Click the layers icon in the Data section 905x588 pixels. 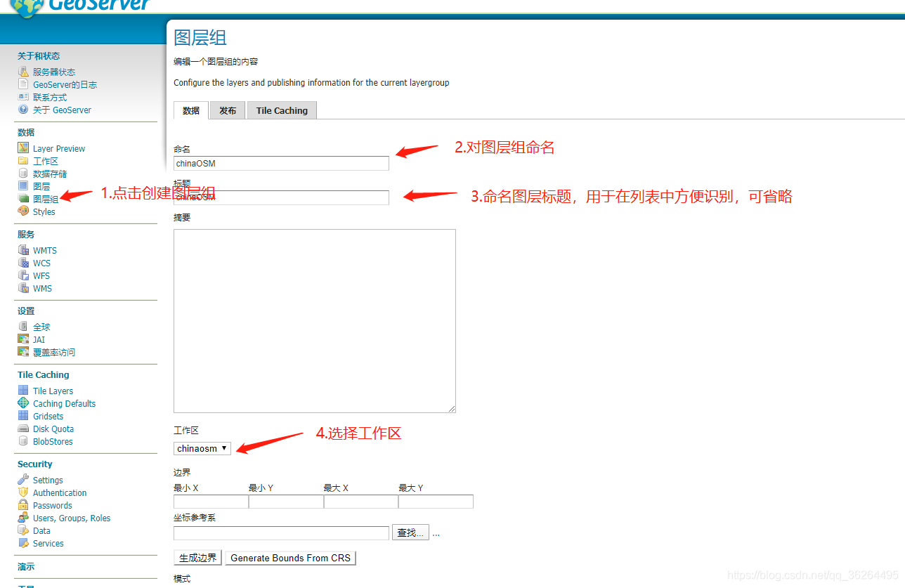coord(23,186)
